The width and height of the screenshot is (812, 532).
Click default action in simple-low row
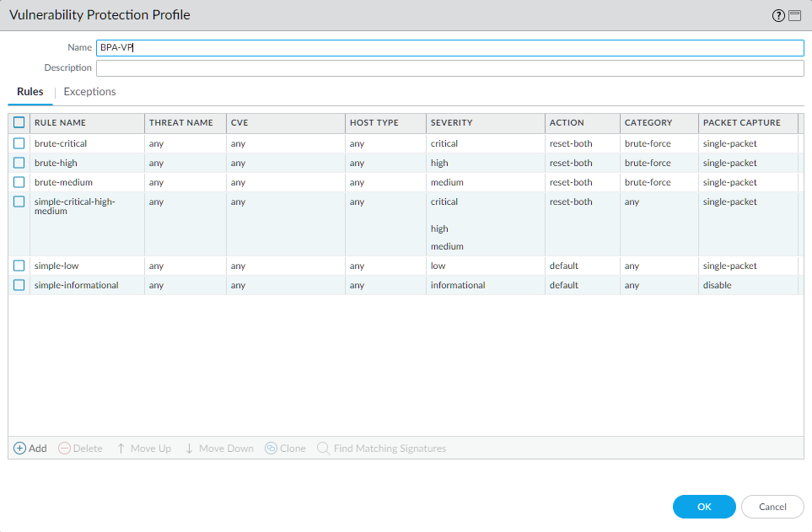click(x=563, y=266)
